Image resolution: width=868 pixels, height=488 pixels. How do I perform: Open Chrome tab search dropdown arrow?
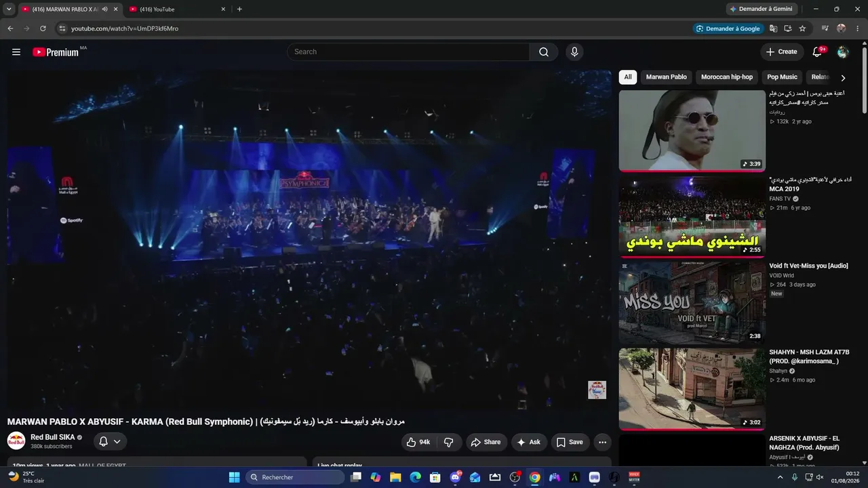(9, 9)
